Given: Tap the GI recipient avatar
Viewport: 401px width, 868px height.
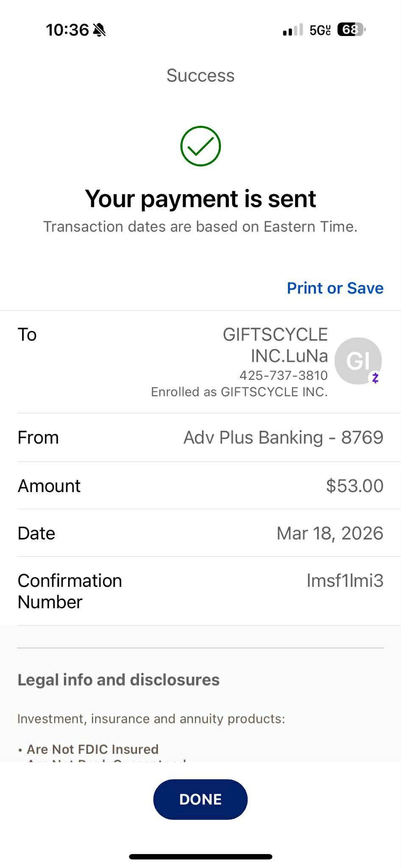Looking at the screenshot, I should tap(357, 360).
